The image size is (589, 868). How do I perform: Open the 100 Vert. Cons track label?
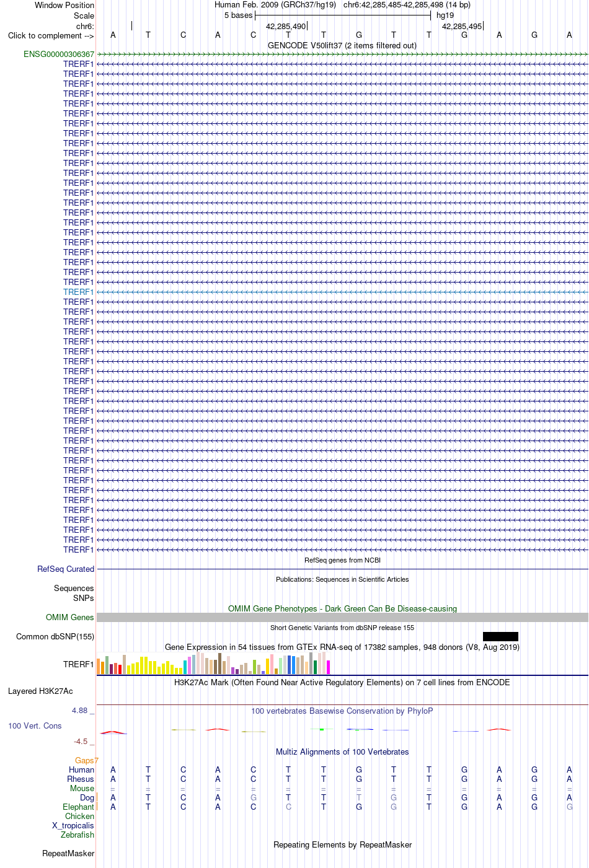[x=35, y=726]
